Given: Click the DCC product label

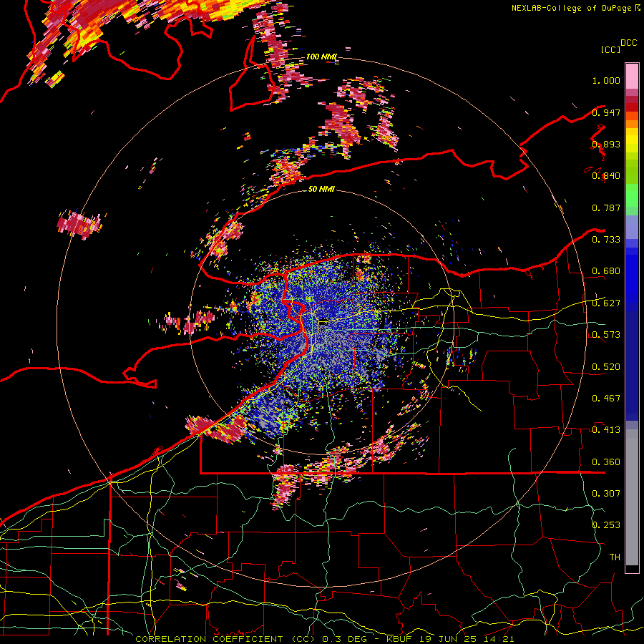Looking at the screenshot, I should (628, 43).
